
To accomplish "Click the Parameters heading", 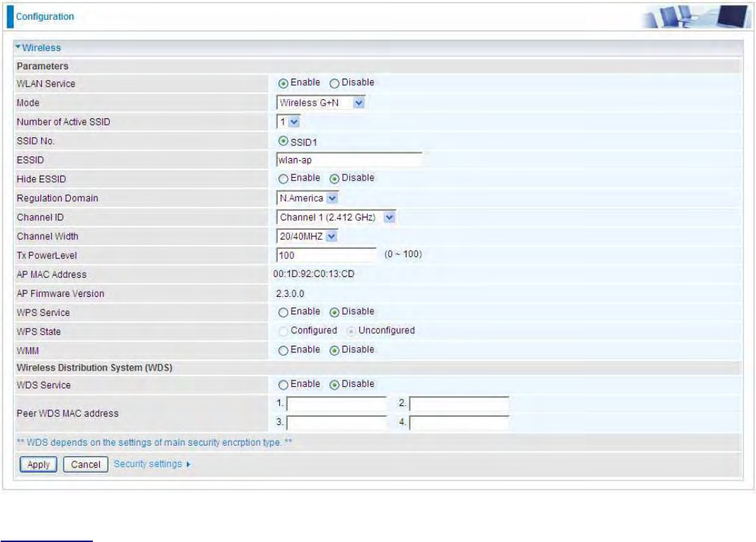I will tap(43, 66).
